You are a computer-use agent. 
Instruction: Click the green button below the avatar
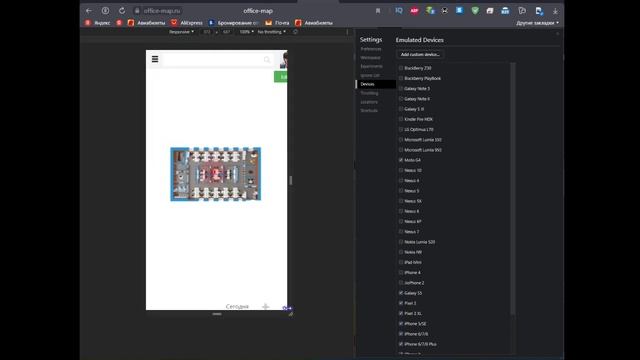point(281,77)
